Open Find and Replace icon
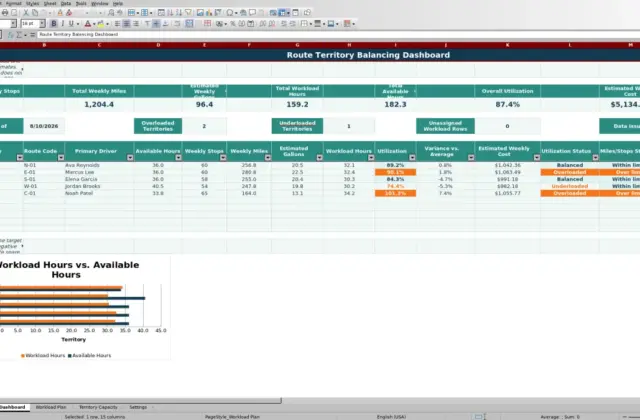This screenshot has height=420, width=640. pos(111,13)
